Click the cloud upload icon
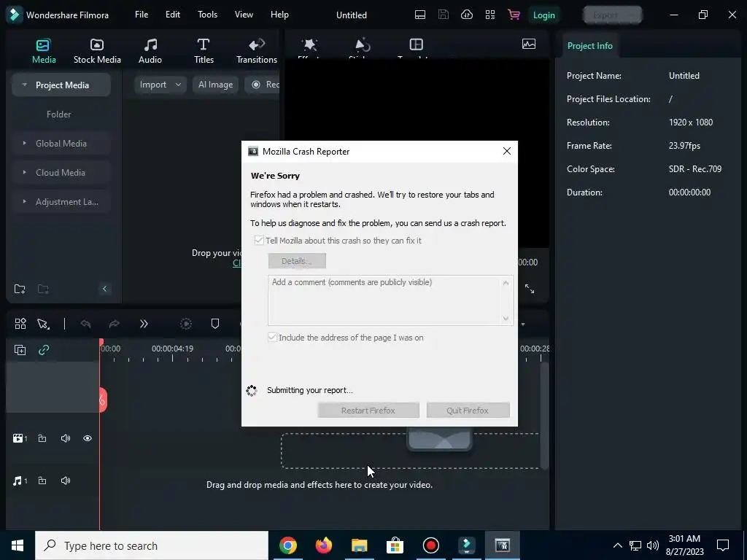 466,15
